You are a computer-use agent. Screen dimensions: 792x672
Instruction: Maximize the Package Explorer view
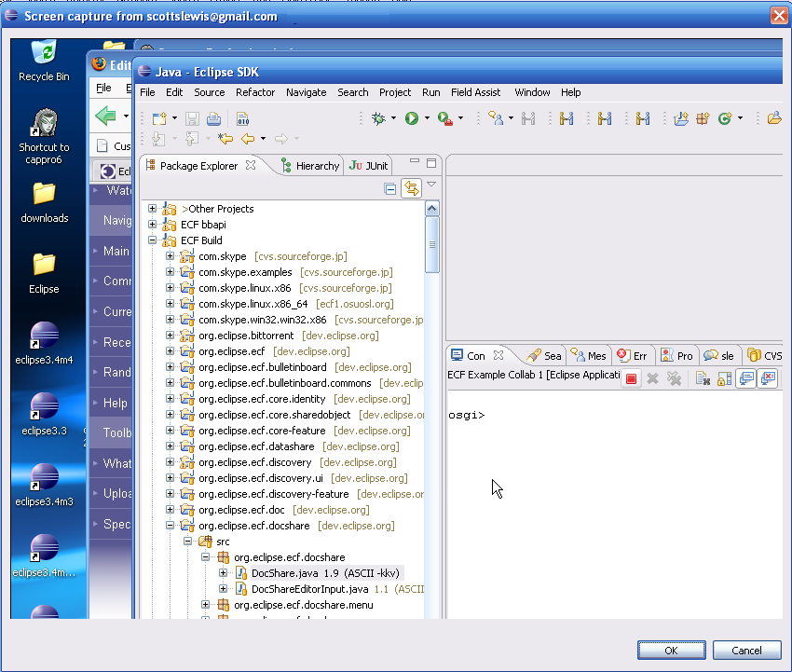pyautogui.click(x=431, y=163)
